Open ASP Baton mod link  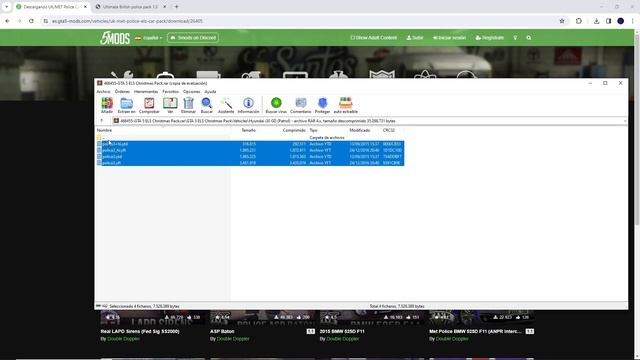222,331
